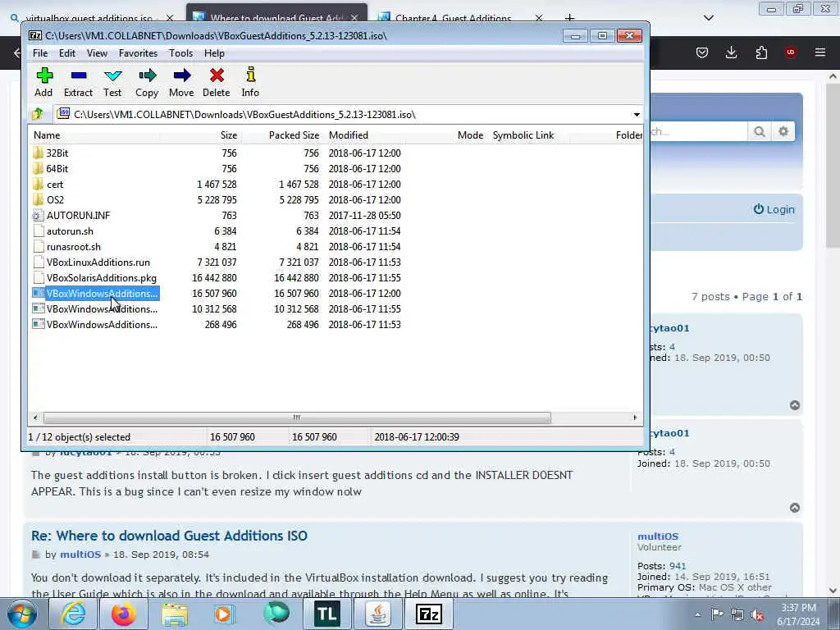Launch Internet Explorer from taskbar
Image resolution: width=840 pixels, height=630 pixels.
point(73,614)
